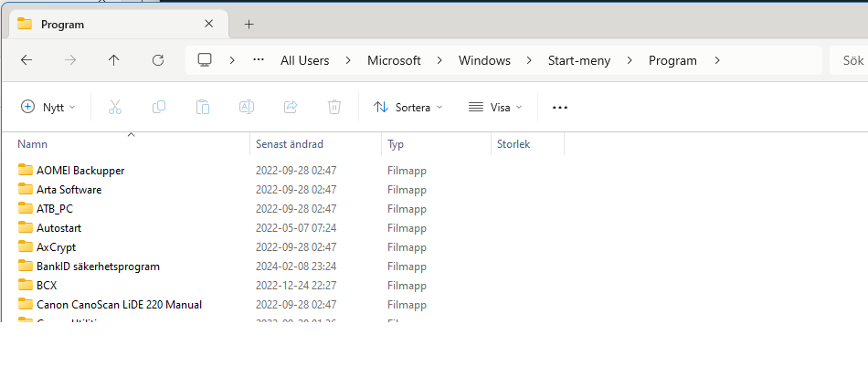Image resolution: width=868 pixels, height=366 pixels.
Task: Click the Rename icon in toolbar
Action: 247,108
